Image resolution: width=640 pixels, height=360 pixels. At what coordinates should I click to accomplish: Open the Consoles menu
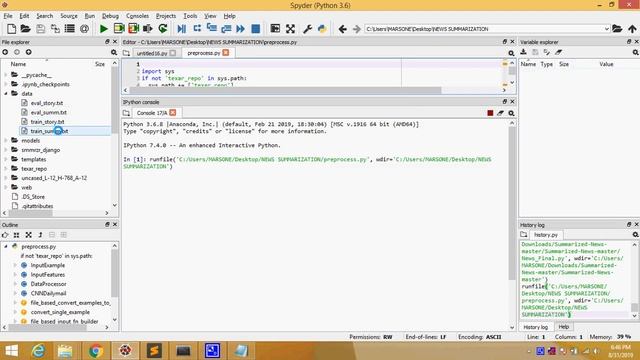tap(137, 16)
